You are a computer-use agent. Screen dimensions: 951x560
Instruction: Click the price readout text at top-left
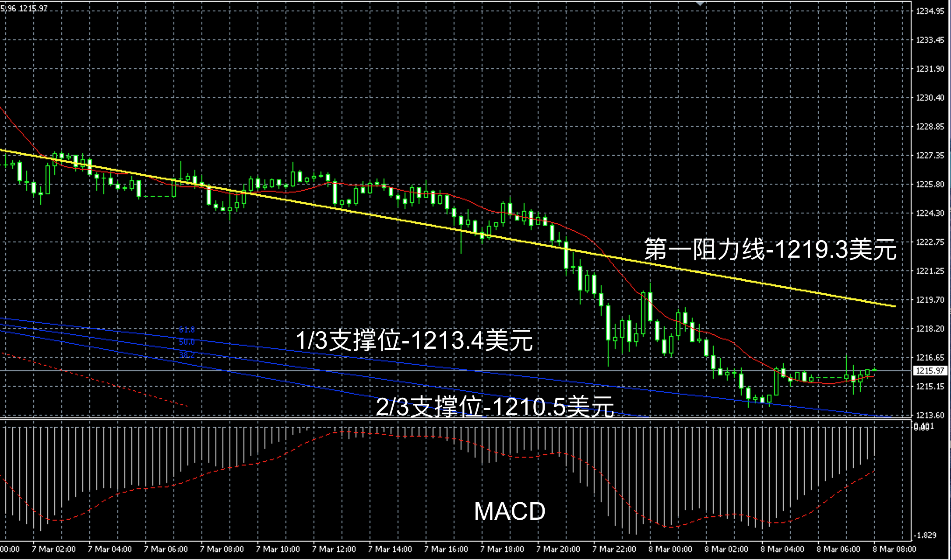click(x=24, y=8)
